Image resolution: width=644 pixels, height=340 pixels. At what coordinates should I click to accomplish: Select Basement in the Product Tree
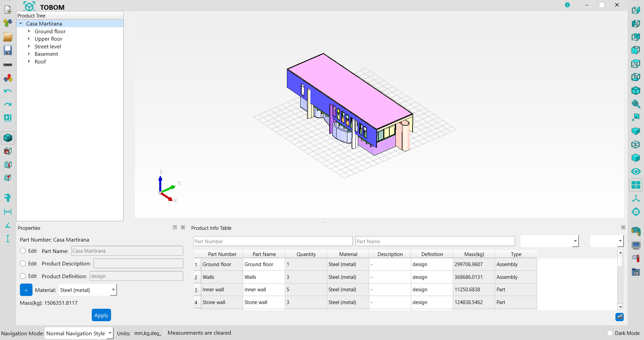tap(46, 54)
